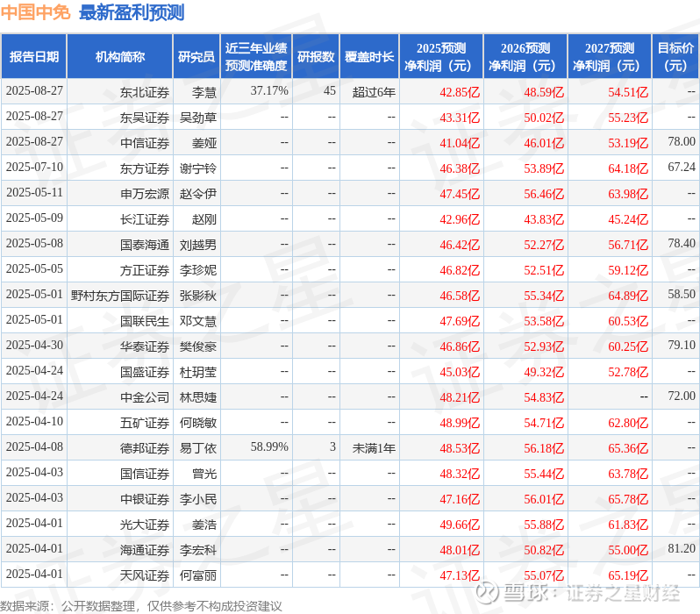Click analyst name 吴劲草
Screen dimensions: 700x614
point(198,118)
